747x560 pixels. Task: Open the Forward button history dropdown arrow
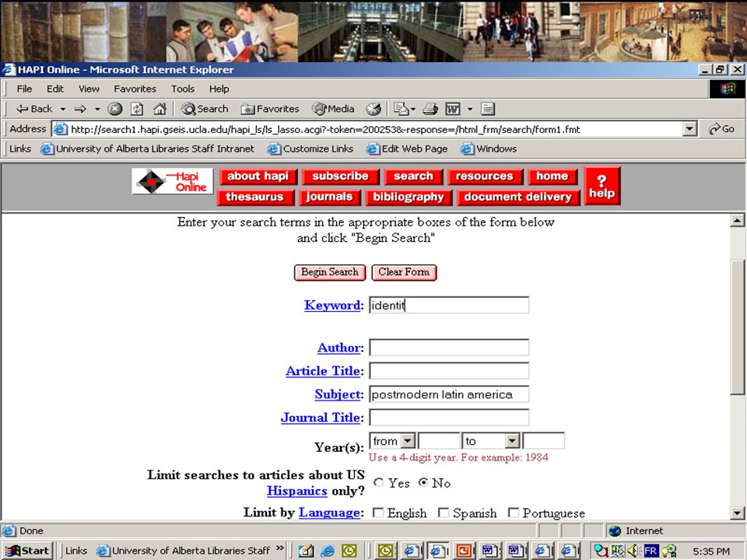click(97, 109)
